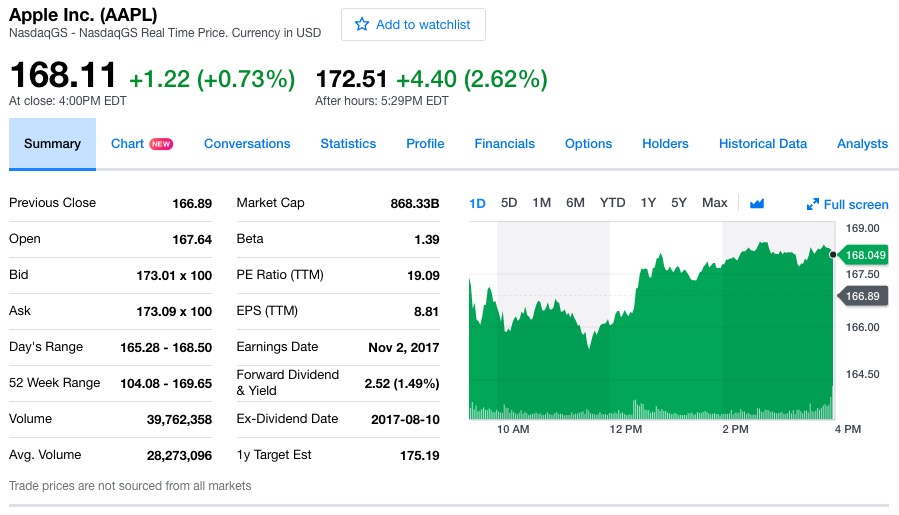Click the 168.049 current price marker
The width and height of the screenshot is (899, 515).
point(866,255)
